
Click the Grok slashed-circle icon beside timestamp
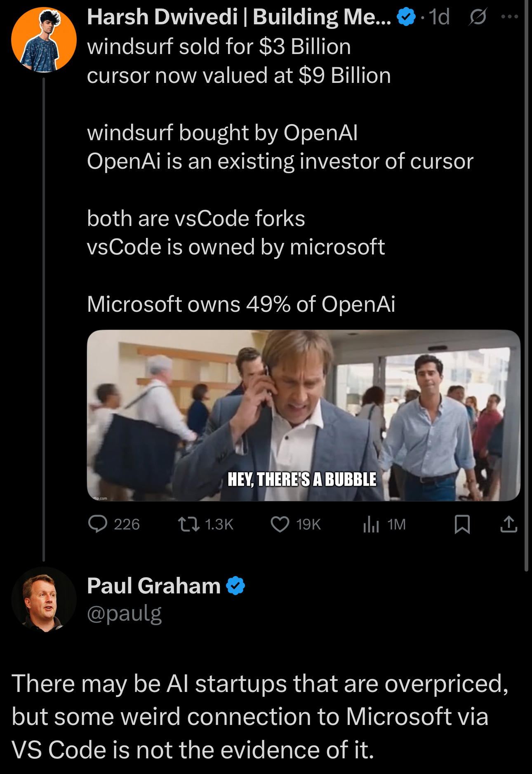click(x=478, y=17)
